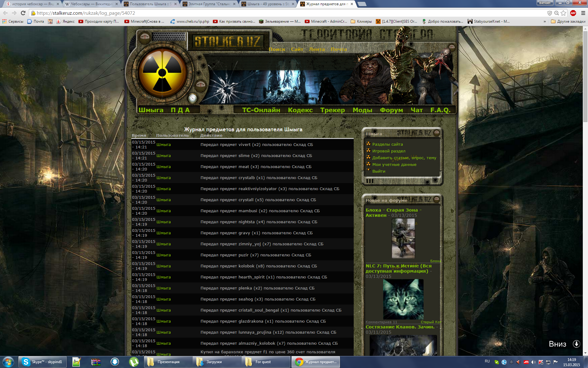Click the bookmark star icon in address bar
The width and height of the screenshot is (588, 368).
coord(563,13)
